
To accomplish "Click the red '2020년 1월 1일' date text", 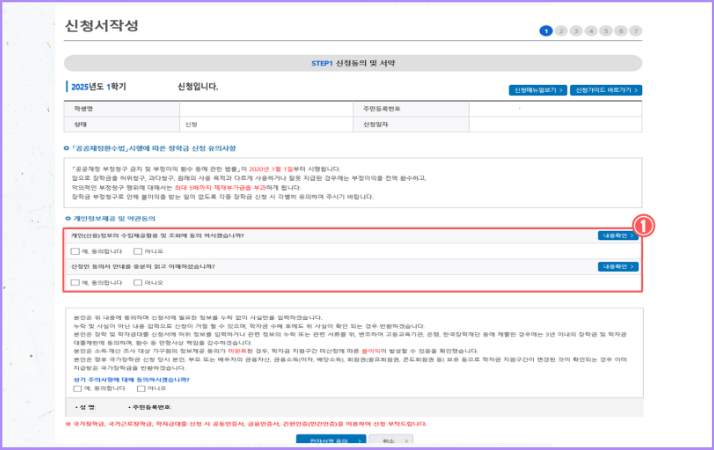I will click(x=271, y=169).
